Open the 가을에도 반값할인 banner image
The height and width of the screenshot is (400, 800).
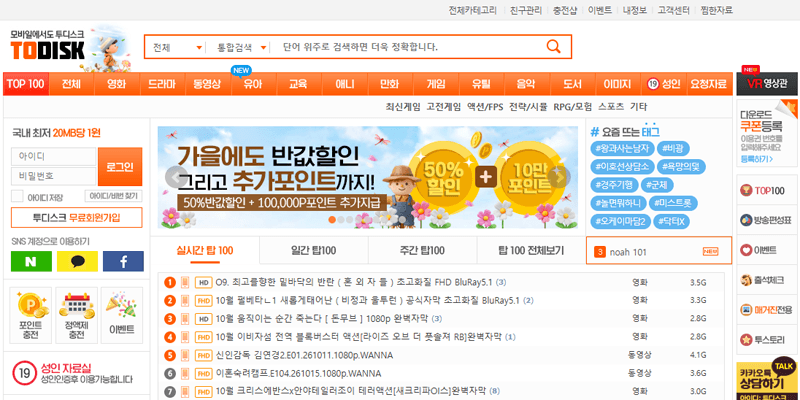(x=368, y=177)
